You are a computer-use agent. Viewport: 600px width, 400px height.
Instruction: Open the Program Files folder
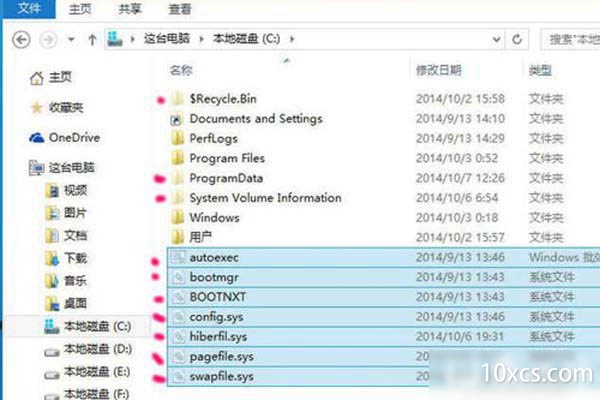(227, 158)
